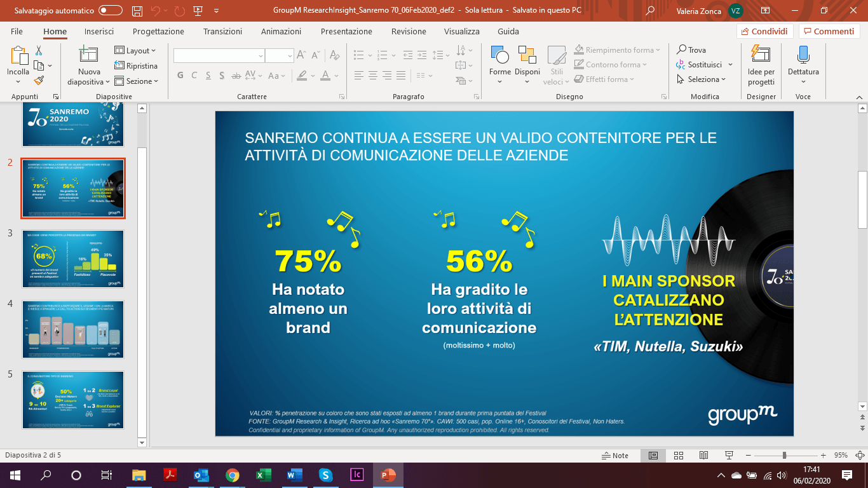The image size is (868, 488).
Task: Open the Revisione tab
Action: pyautogui.click(x=409, y=31)
